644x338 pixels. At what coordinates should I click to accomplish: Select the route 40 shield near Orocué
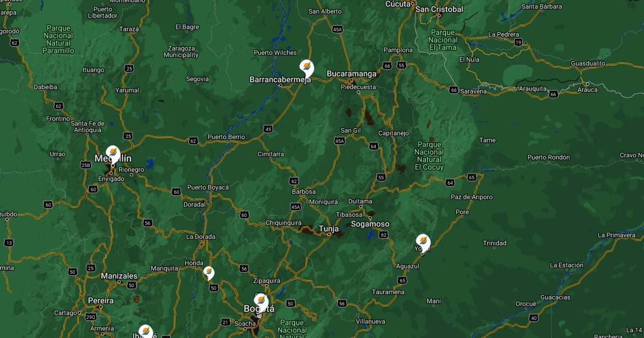pos(533,318)
